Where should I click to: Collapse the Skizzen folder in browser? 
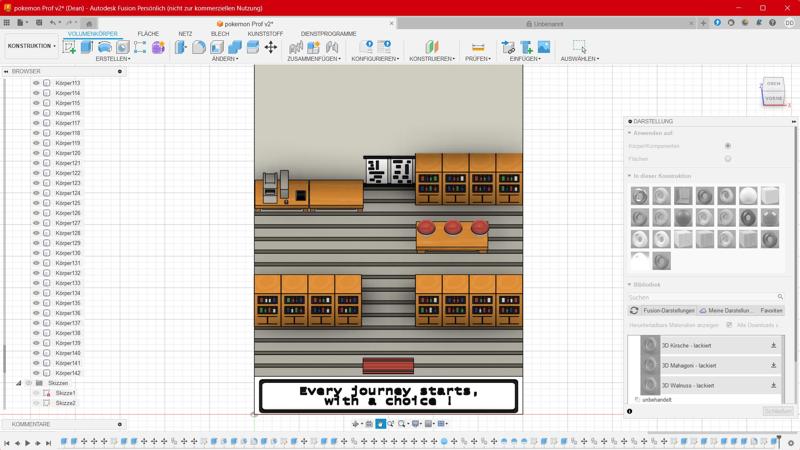(x=19, y=383)
